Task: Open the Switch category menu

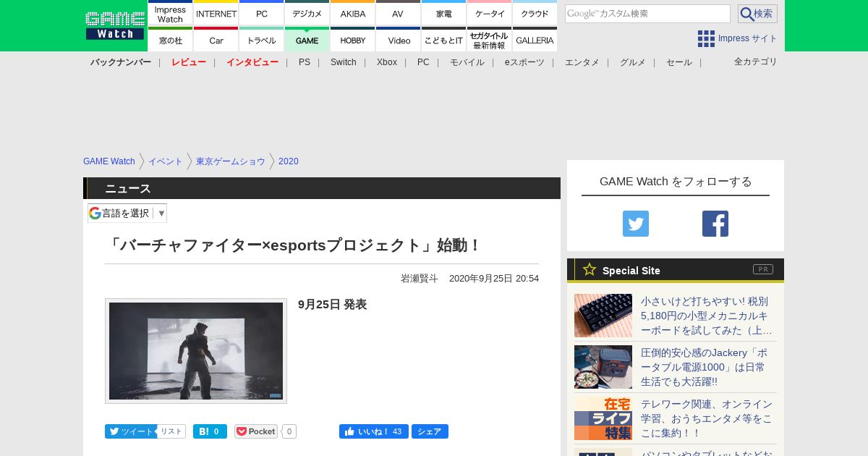Action: [x=344, y=62]
